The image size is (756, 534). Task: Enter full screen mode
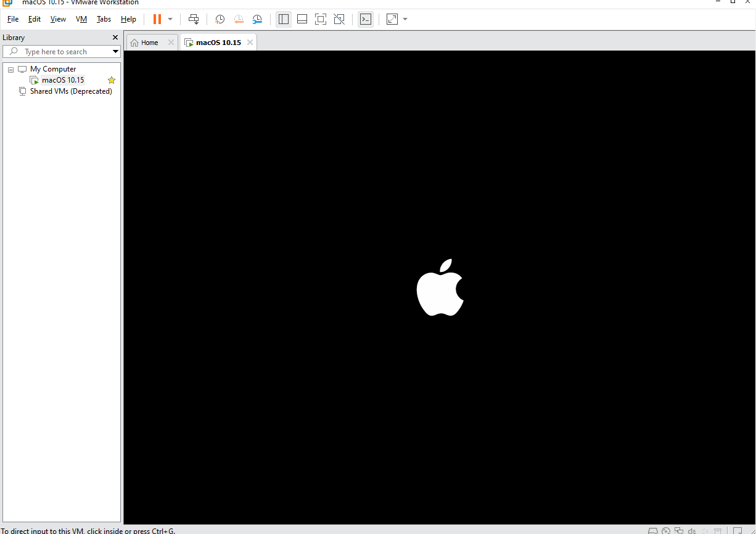pos(321,19)
